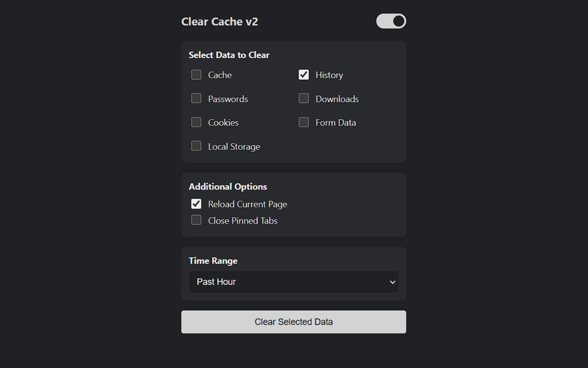Click the Time Range label
The height and width of the screenshot is (368, 588).
click(213, 260)
